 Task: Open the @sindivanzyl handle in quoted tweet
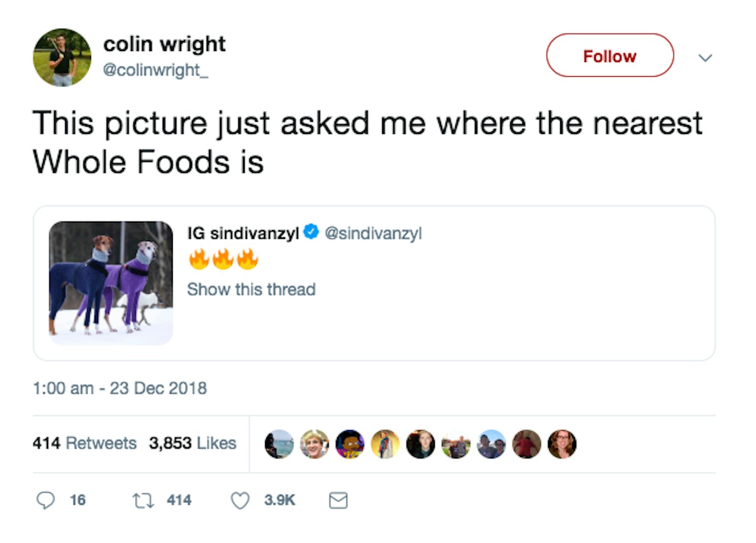click(x=373, y=233)
